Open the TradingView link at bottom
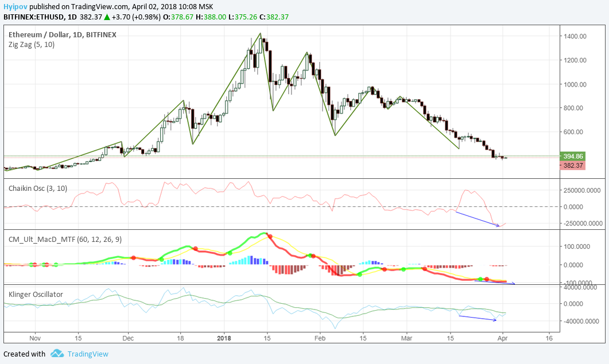This screenshot has height=364, width=609. (88, 354)
